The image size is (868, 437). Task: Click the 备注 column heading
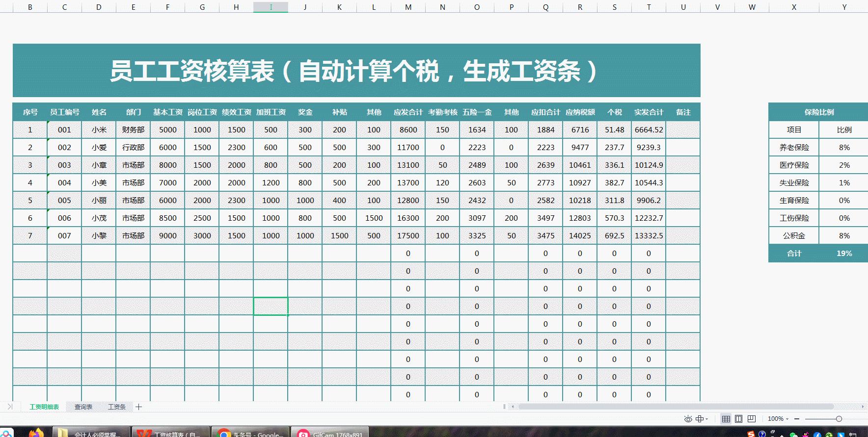[683, 112]
